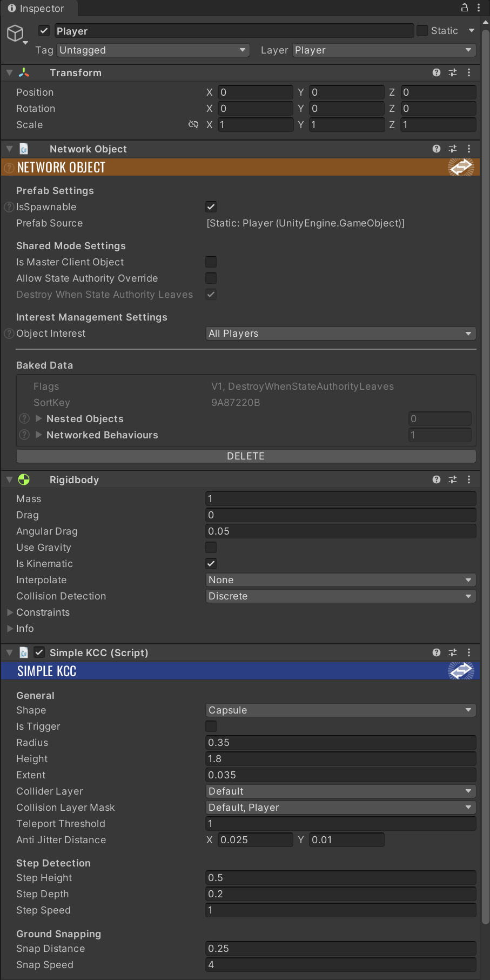The width and height of the screenshot is (490, 980).
Task: Open Network Object preset settings icon
Action: click(x=453, y=149)
